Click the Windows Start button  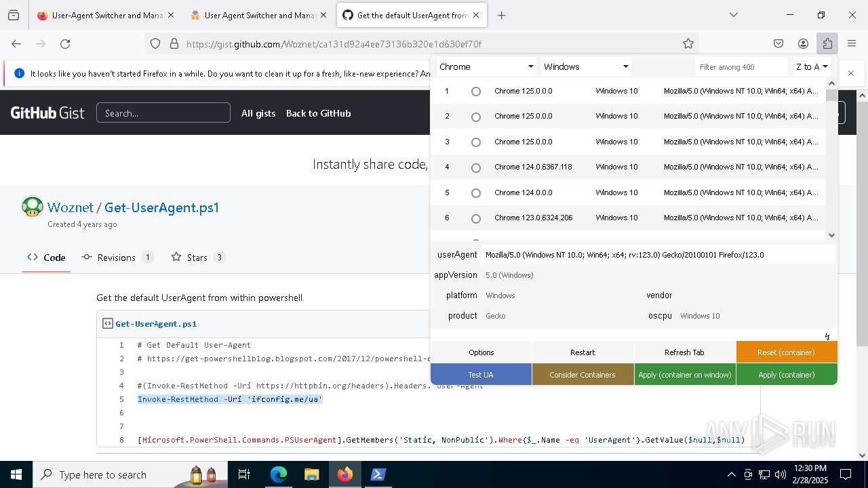tap(16, 474)
